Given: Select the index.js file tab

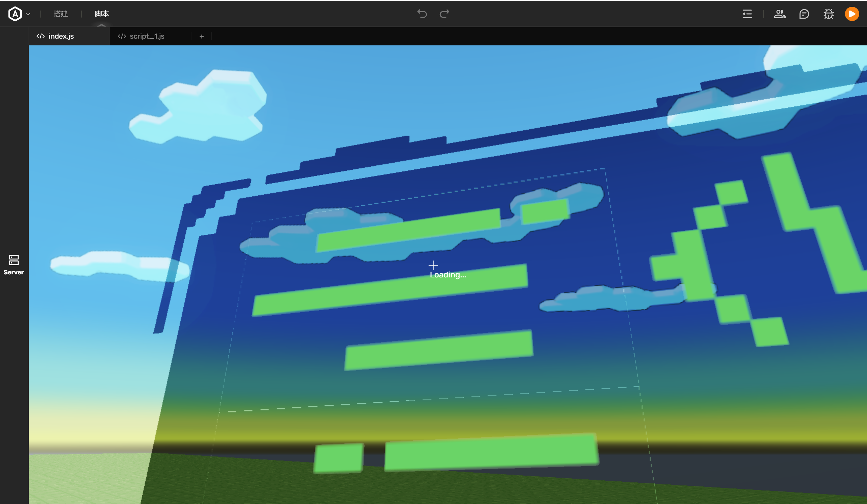Looking at the screenshot, I should [x=69, y=36].
